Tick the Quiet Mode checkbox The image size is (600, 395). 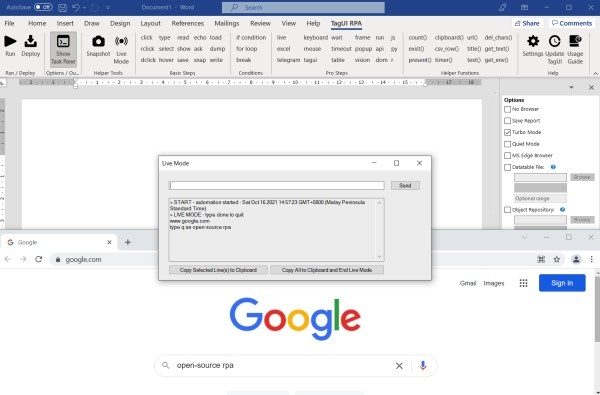(x=507, y=144)
